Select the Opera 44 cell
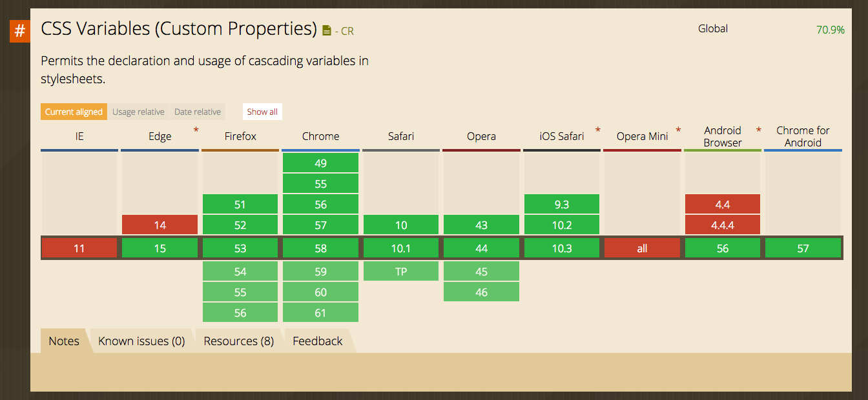The height and width of the screenshot is (400, 868). (x=481, y=248)
